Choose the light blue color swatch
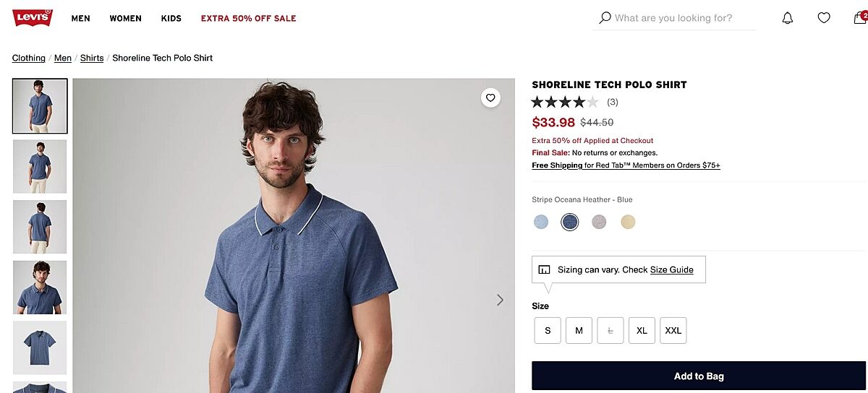The image size is (868, 393). click(x=541, y=223)
